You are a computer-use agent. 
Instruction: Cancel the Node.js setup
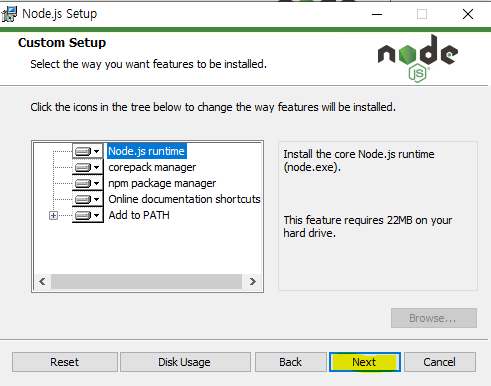pos(440,362)
